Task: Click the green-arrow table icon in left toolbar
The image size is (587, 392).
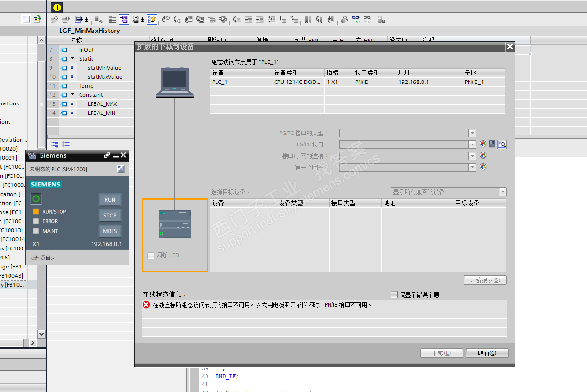Action: (x=37, y=19)
